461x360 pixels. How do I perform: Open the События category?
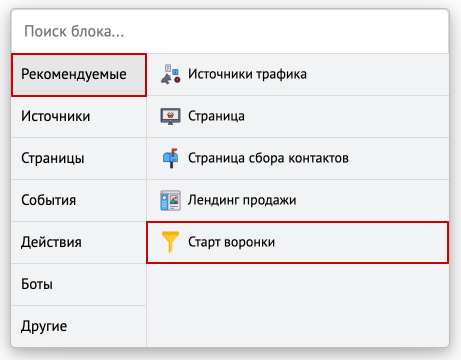(79, 200)
